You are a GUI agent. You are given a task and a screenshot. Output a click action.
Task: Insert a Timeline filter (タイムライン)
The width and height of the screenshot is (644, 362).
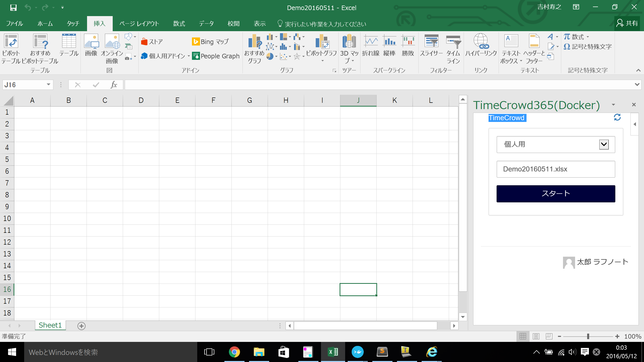453,49
